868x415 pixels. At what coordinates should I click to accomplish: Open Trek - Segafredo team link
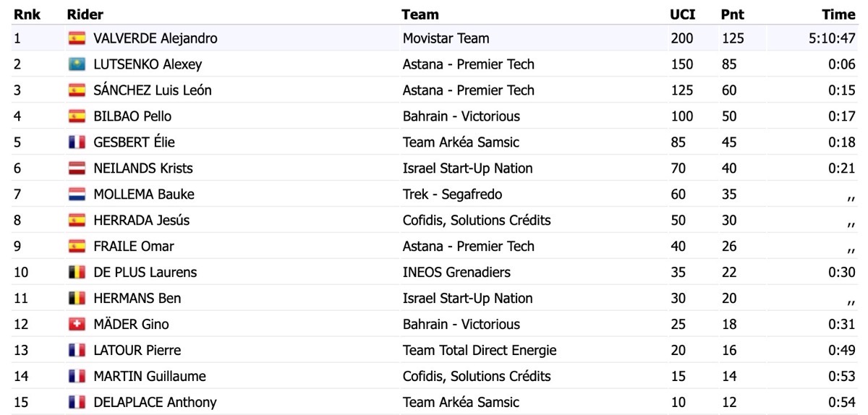(452, 194)
